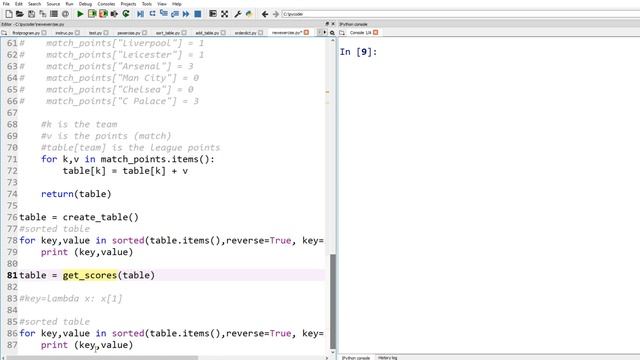Click line number 74 in the gutter
Image resolution: width=640 pixels, height=360 pixels.
pyautogui.click(x=12, y=194)
